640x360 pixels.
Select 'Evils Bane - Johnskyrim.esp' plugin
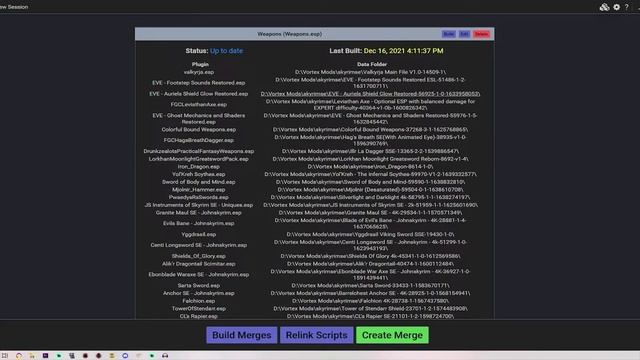click(199, 223)
